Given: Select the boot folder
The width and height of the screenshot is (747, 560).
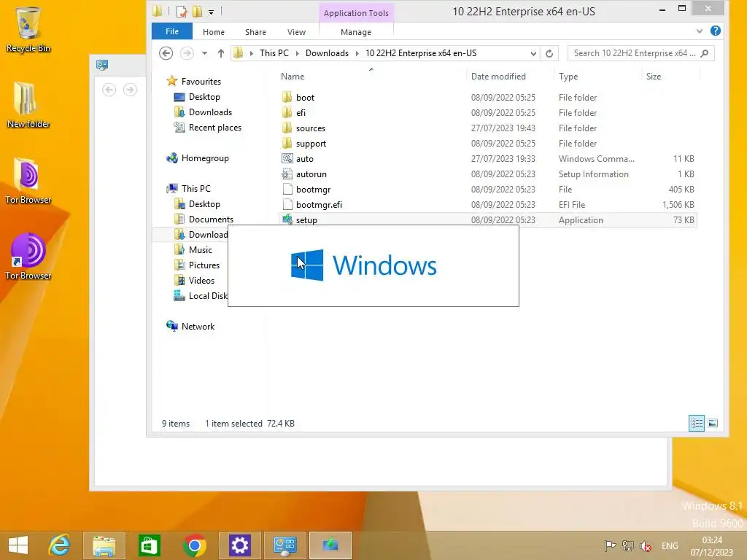Looking at the screenshot, I should click(x=305, y=97).
